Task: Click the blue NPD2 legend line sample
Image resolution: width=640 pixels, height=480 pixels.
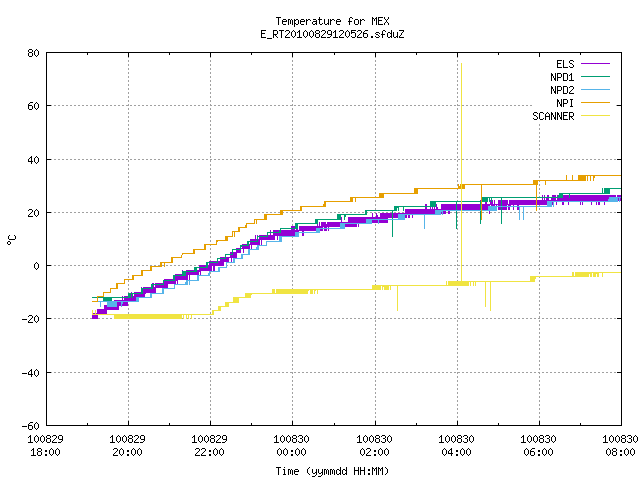Action: pos(596,90)
